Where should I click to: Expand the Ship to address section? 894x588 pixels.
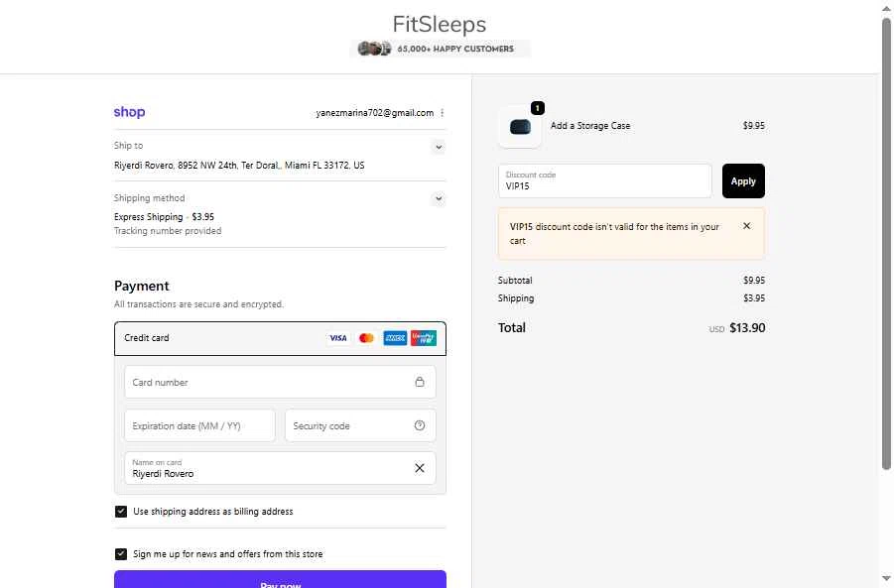[x=439, y=147]
